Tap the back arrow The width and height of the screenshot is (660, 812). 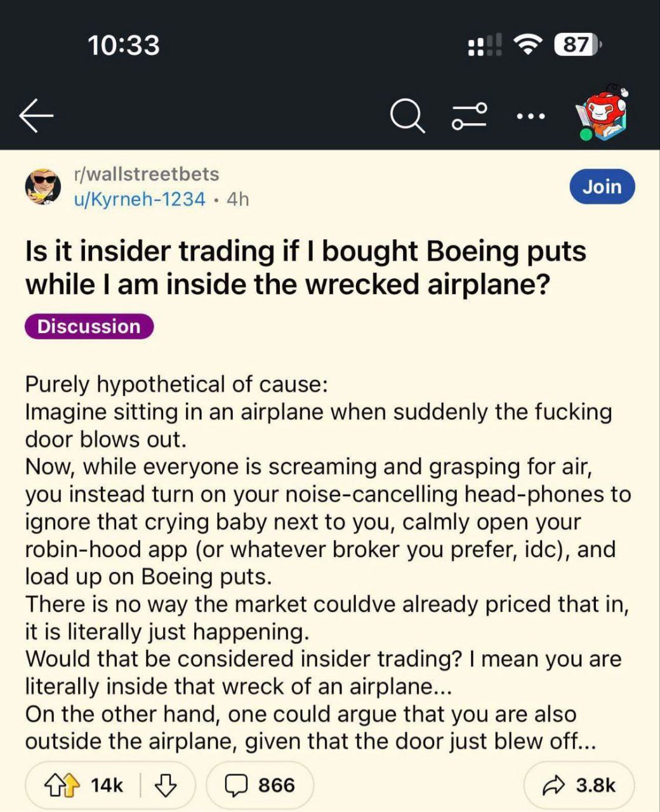point(36,117)
